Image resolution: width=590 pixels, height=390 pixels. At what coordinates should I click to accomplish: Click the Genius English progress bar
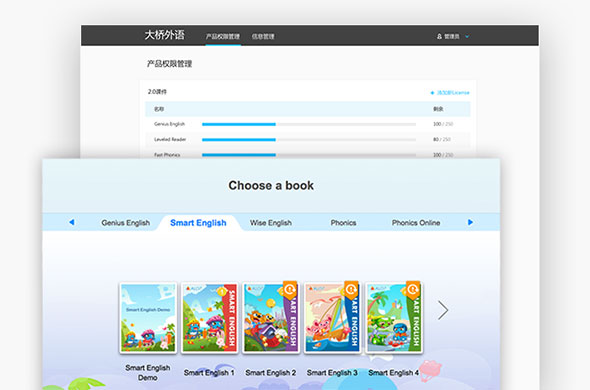tap(309, 124)
